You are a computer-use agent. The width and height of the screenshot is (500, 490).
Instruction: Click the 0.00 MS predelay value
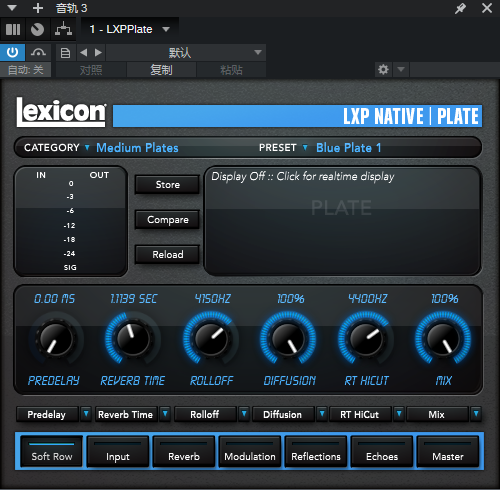click(x=55, y=299)
